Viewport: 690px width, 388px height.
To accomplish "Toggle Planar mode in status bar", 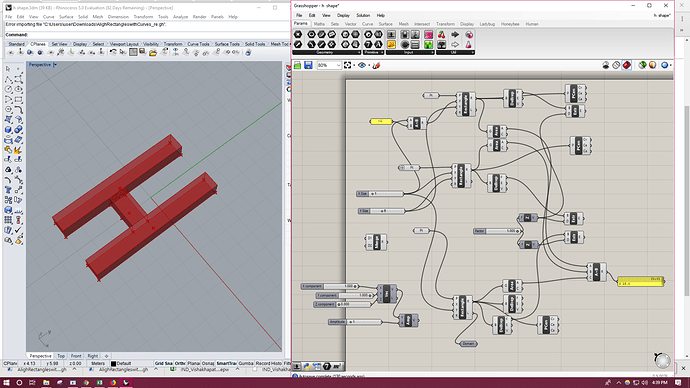I will [194, 363].
